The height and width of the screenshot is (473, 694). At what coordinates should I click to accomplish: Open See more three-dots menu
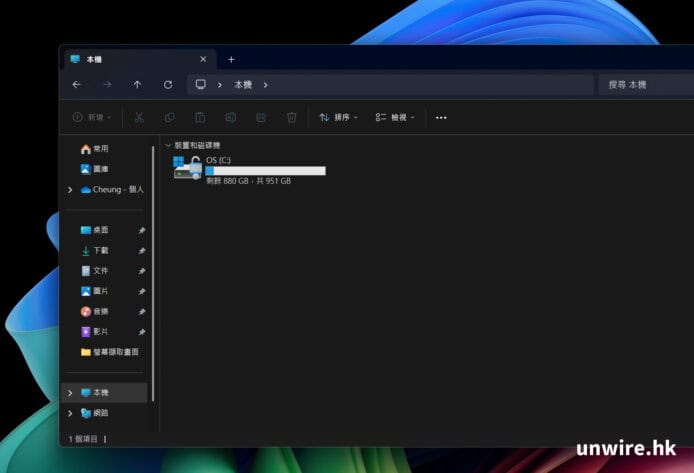point(441,117)
